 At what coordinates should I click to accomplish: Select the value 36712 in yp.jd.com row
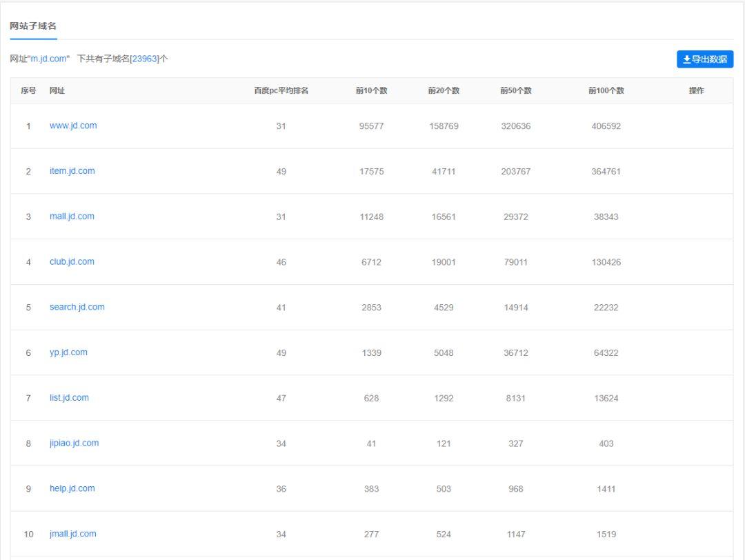point(516,353)
